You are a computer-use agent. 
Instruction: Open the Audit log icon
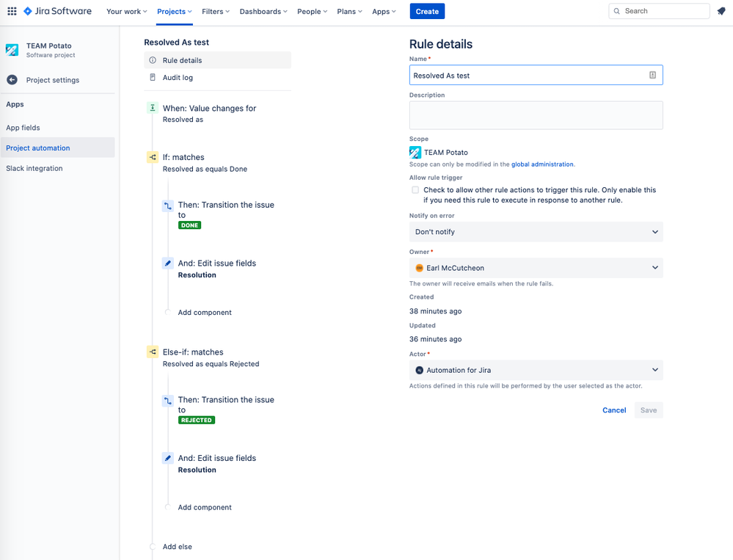point(153,78)
